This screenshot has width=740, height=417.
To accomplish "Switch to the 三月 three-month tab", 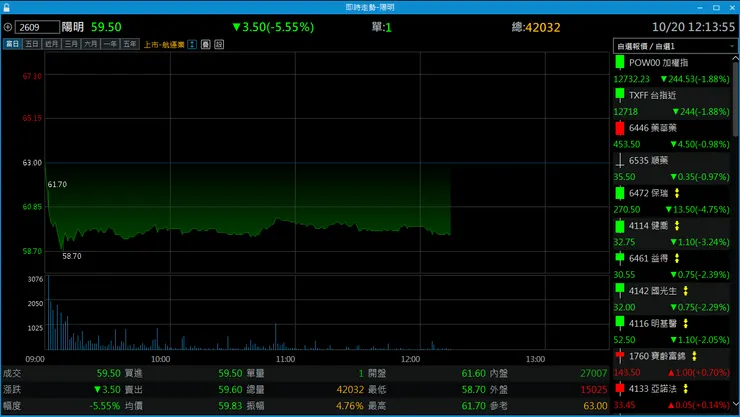I will 71,44.
